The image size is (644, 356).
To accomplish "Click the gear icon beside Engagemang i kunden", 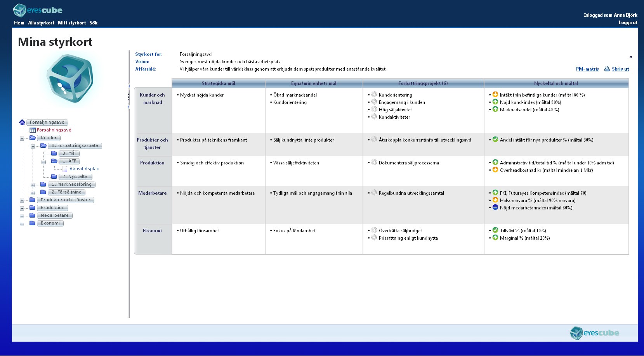I will (374, 102).
